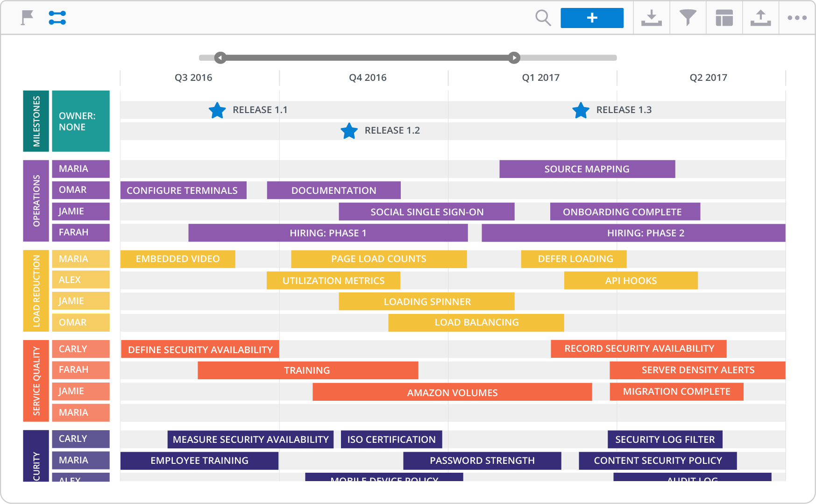816x504 pixels.
Task: Open the Social Single Sign-On bar
Action: tap(426, 212)
